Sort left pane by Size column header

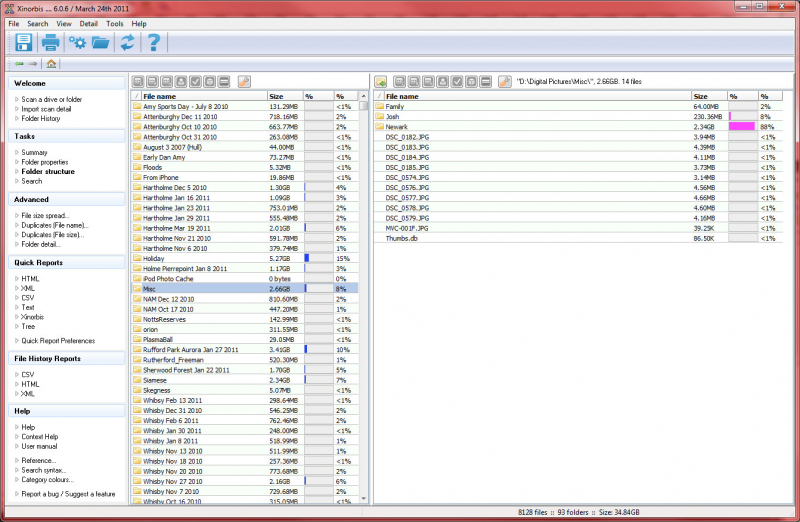click(285, 96)
